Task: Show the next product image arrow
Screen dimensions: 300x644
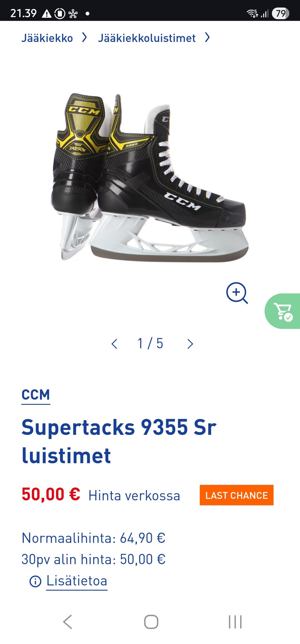Action: point(190,344)
